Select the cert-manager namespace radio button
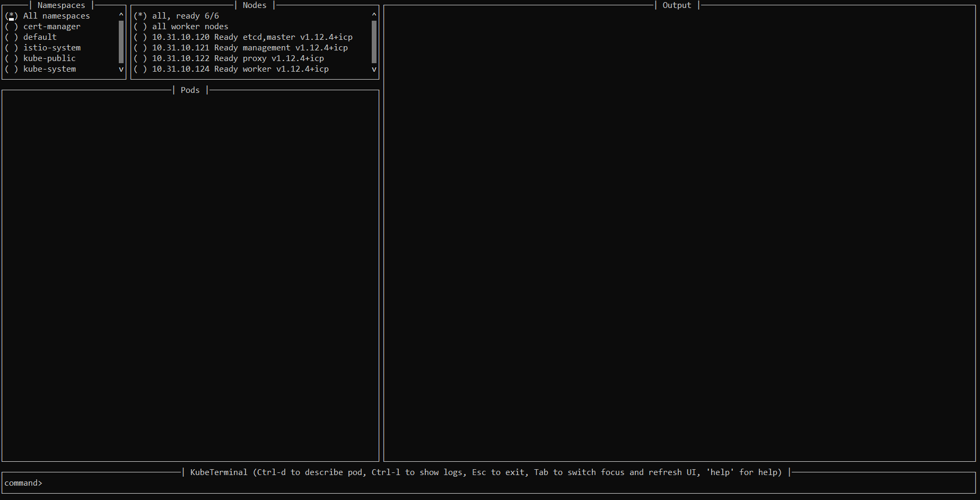The image size is (980, 500). [x=11, y=27]
